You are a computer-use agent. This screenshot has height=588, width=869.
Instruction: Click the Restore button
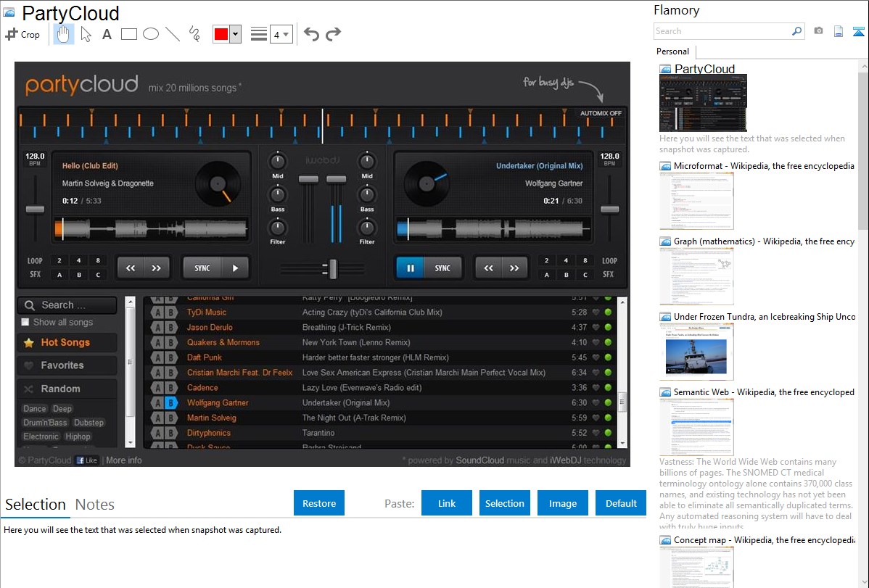click(319, 503)
